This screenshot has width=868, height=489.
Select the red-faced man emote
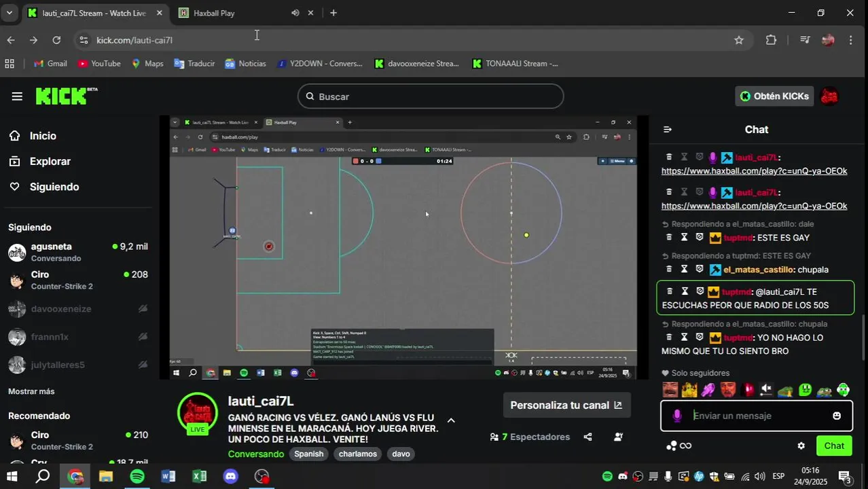tap(727, 390)
